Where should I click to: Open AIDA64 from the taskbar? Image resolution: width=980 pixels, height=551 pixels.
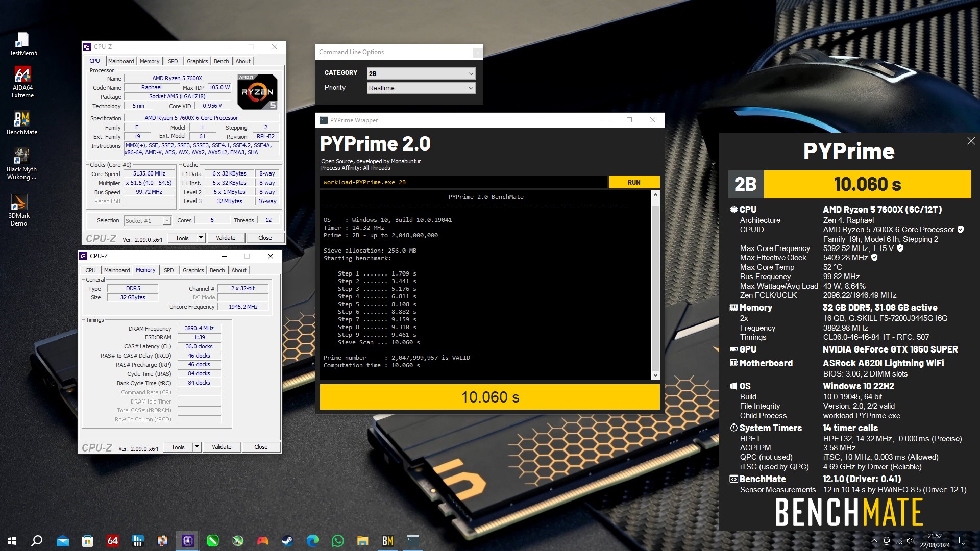[x=113, y=541]
